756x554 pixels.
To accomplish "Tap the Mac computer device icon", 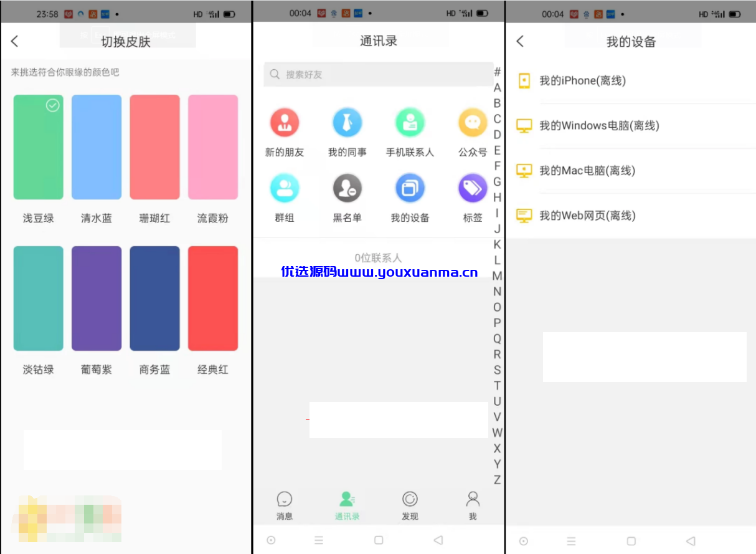I will click(524, 171).
